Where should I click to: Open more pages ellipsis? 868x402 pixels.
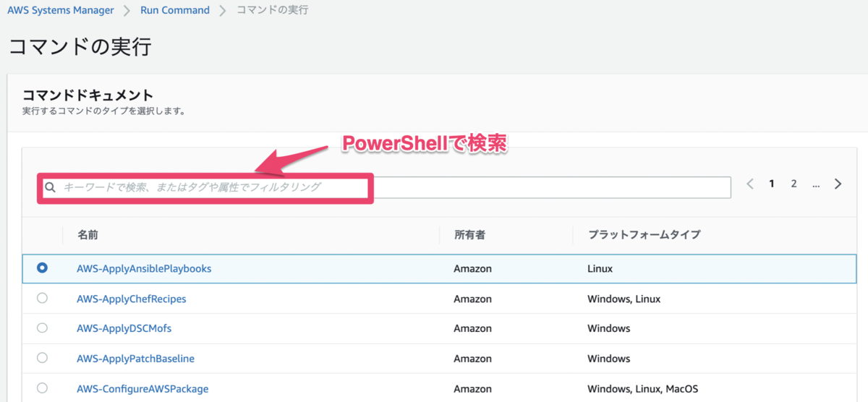[x=816, y=184]
